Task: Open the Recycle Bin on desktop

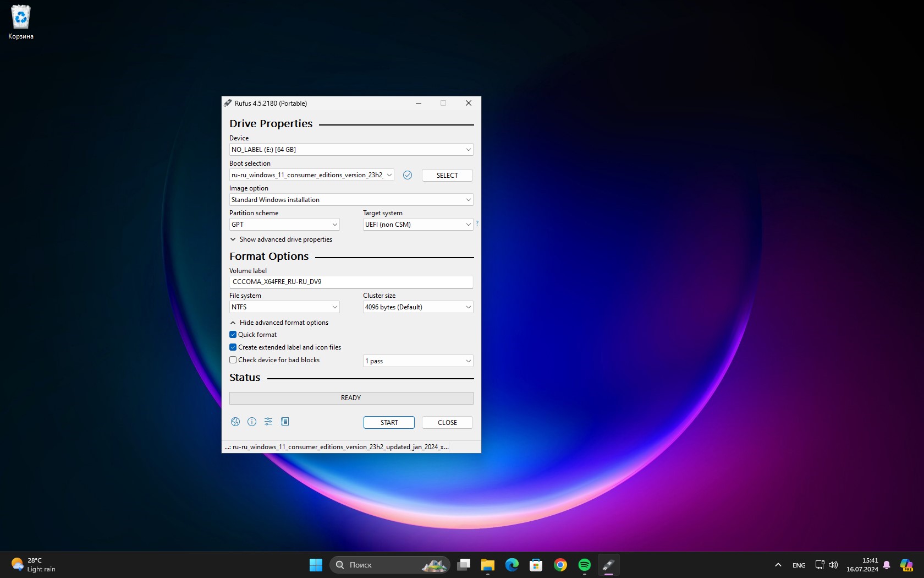Action: 21,23
